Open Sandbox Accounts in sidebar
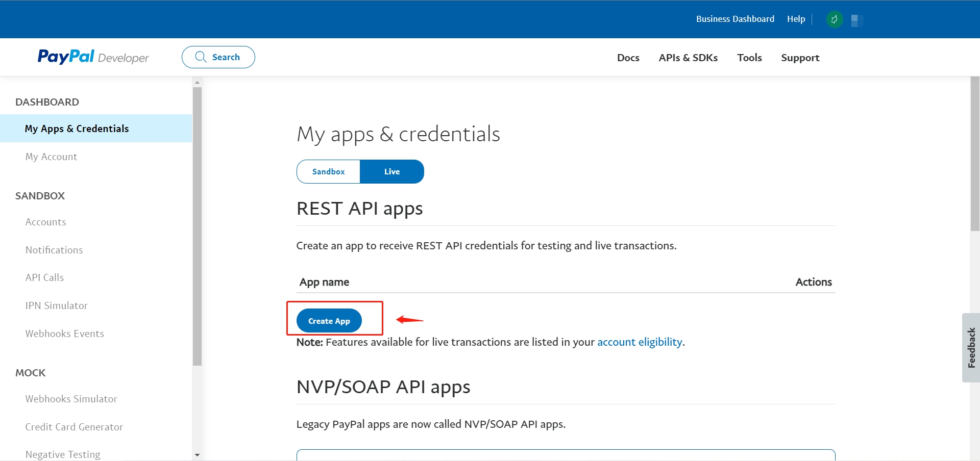The height and width of the screenshot is (461, 980). [46, 222]
